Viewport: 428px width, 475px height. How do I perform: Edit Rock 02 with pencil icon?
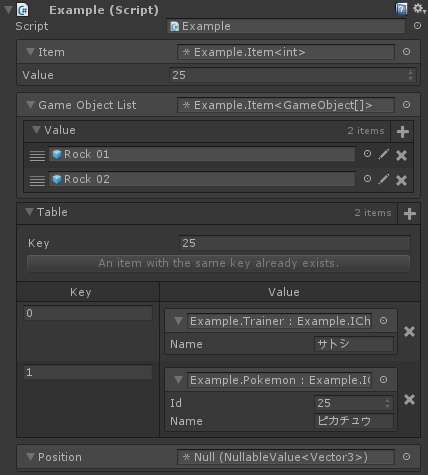click(x=384, y=179)
